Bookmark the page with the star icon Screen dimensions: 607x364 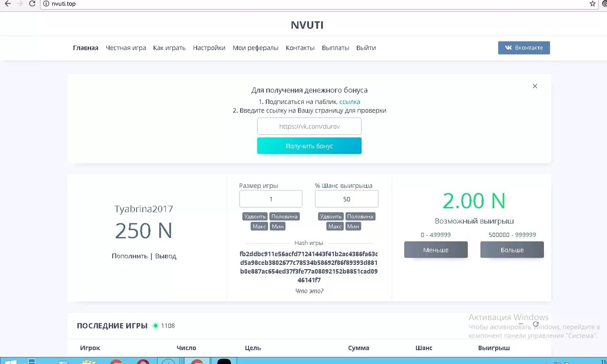click(592, 4)
